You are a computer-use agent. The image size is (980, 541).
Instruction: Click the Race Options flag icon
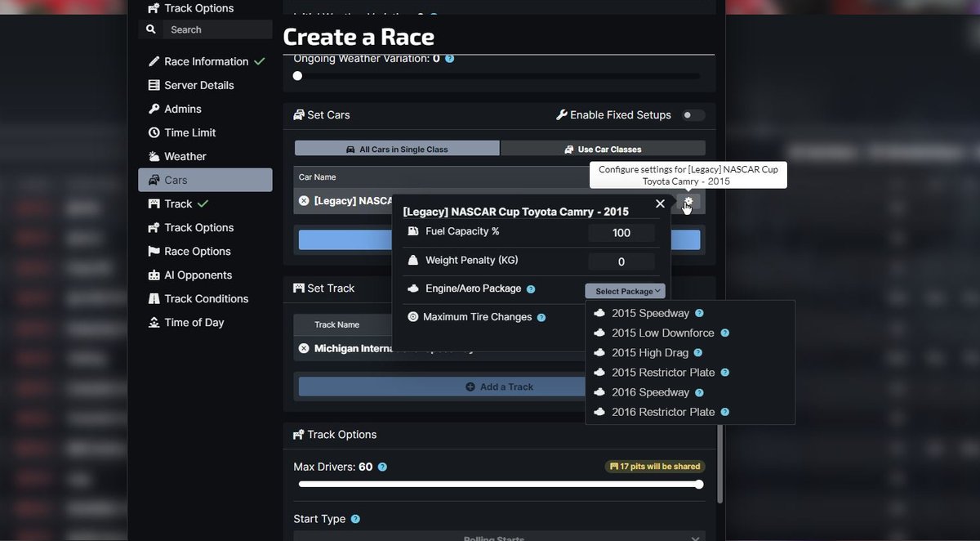[154, 251]
